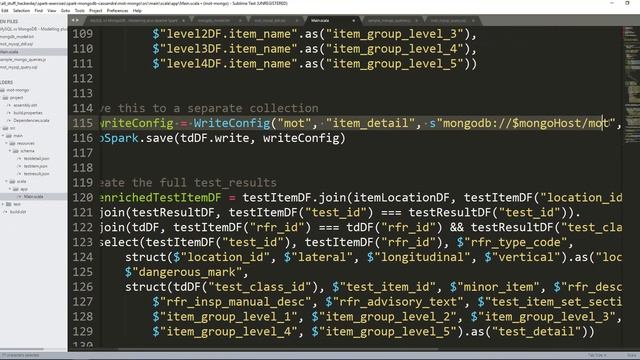Image resolution: width=640 pixels, height=360 pixels.
Task: Close the mongodb_model.txt tab
Action: click(x=240, y=20)
